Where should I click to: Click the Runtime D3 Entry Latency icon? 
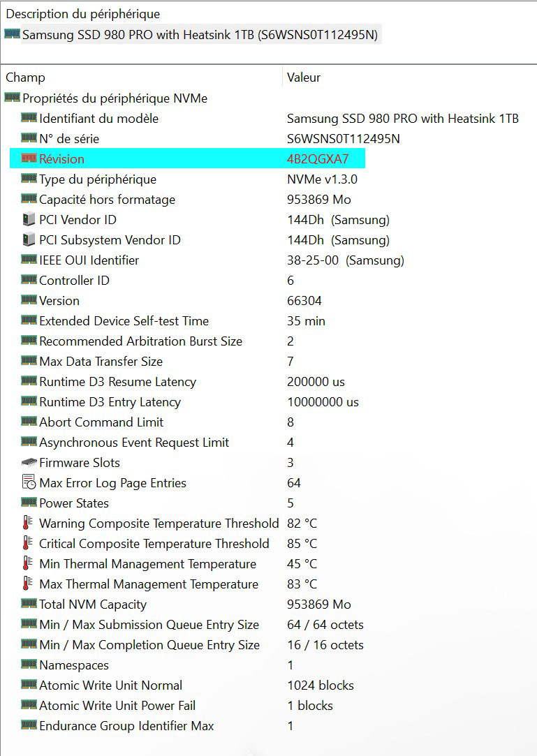click(x=29, y=401)
